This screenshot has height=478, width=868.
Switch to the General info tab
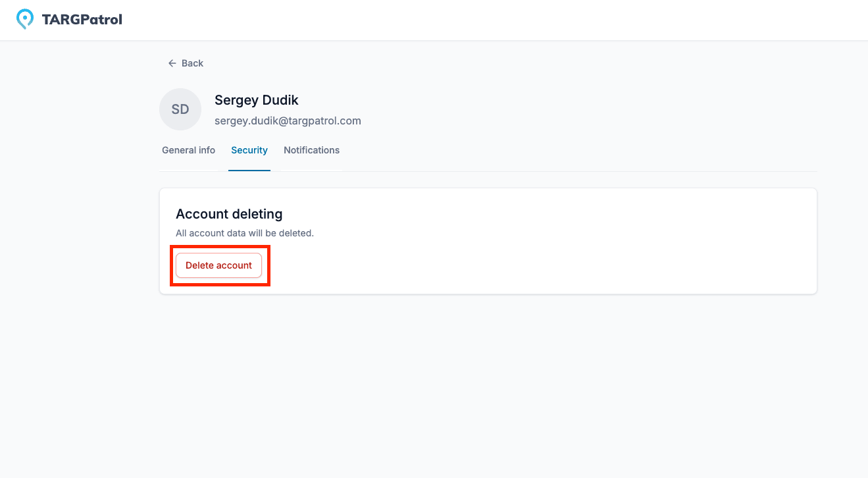[x=188, y=150]
